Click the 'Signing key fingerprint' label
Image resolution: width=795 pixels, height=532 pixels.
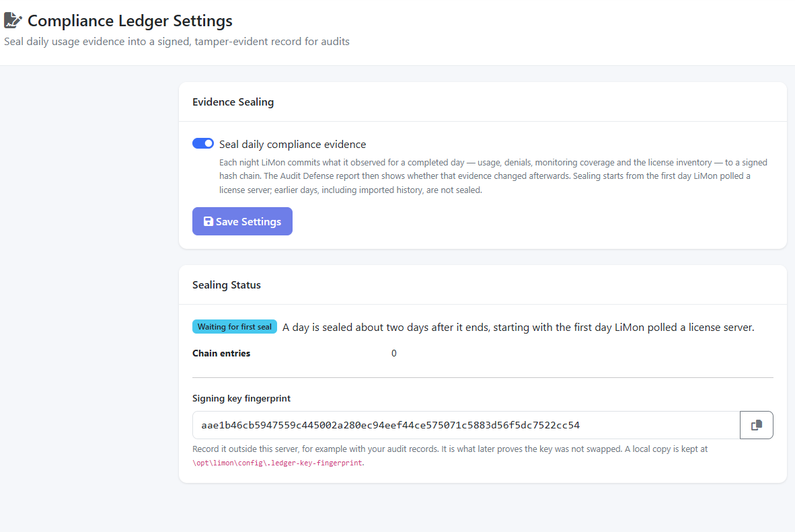click(241, 398)
